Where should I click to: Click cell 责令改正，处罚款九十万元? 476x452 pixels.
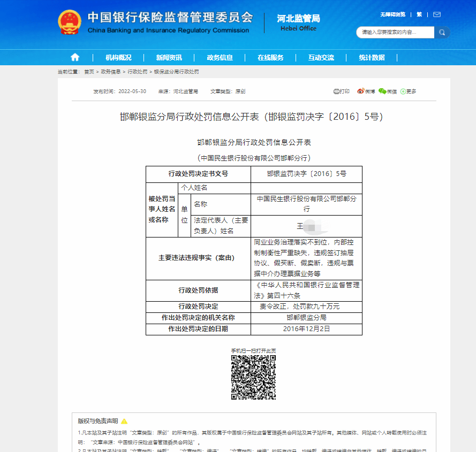point(307,307)
